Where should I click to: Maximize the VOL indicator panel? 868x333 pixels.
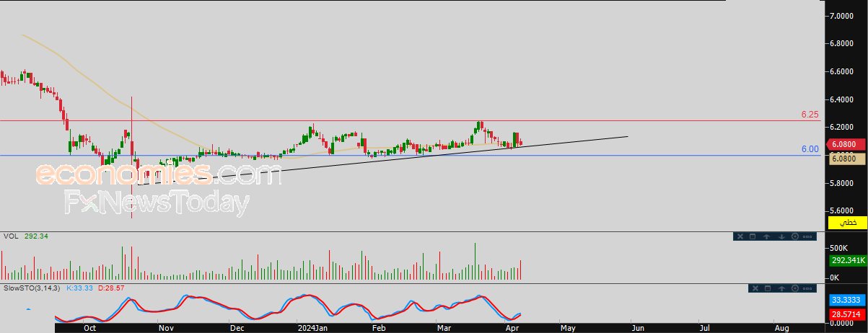tap(753, 236)
